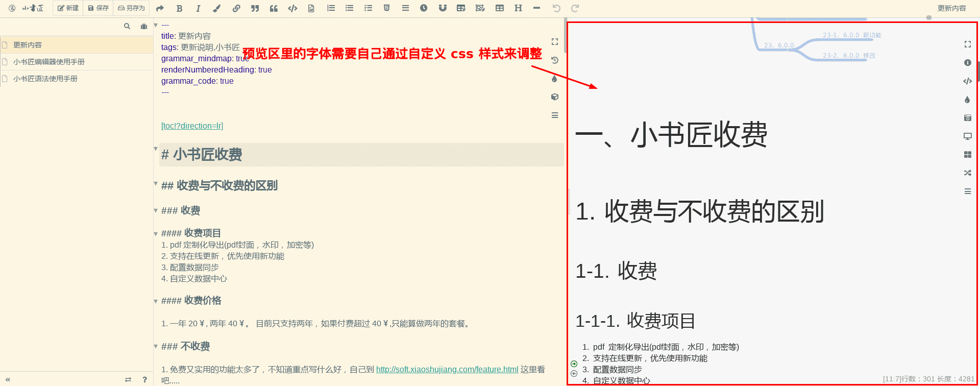Insert horizontal rule with the dash icon
The image size is (980, 386).
[536, 8]
